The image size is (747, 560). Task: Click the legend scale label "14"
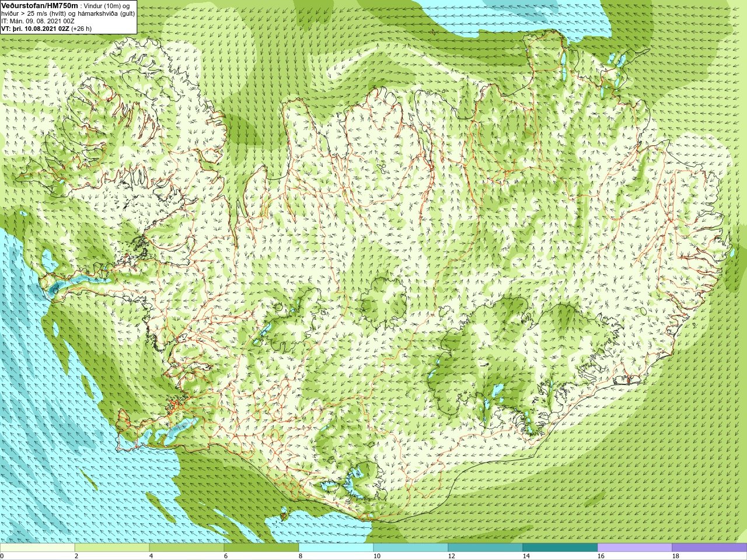click(525, 556)
